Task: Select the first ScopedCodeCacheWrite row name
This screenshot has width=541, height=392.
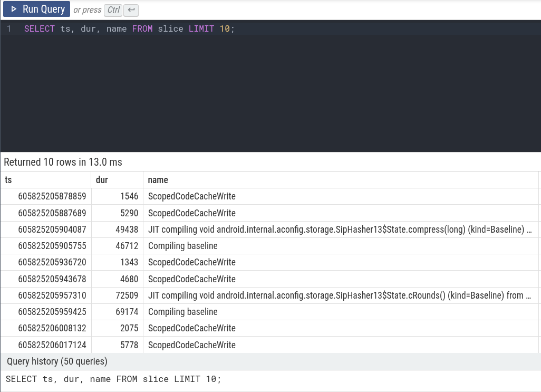Action: coord(191,196)
